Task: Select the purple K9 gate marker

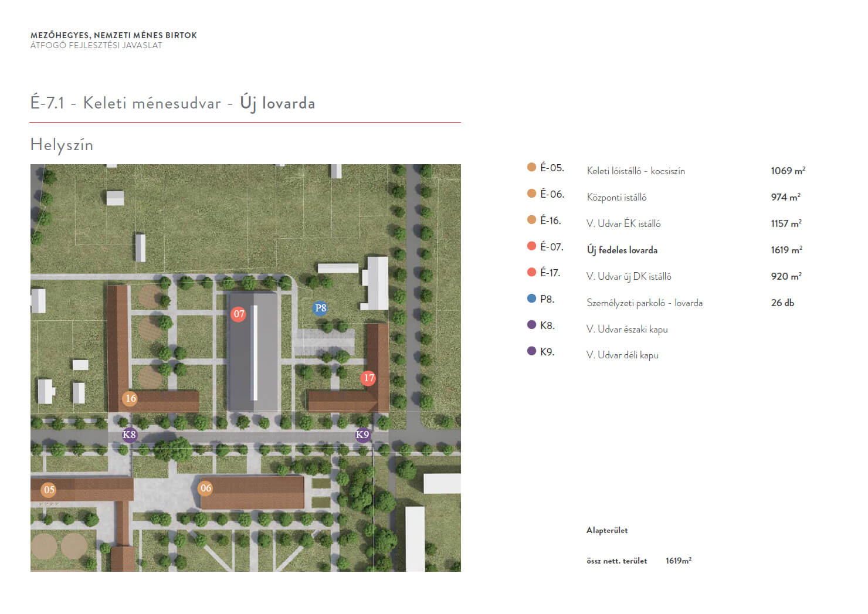Action: 362,435
